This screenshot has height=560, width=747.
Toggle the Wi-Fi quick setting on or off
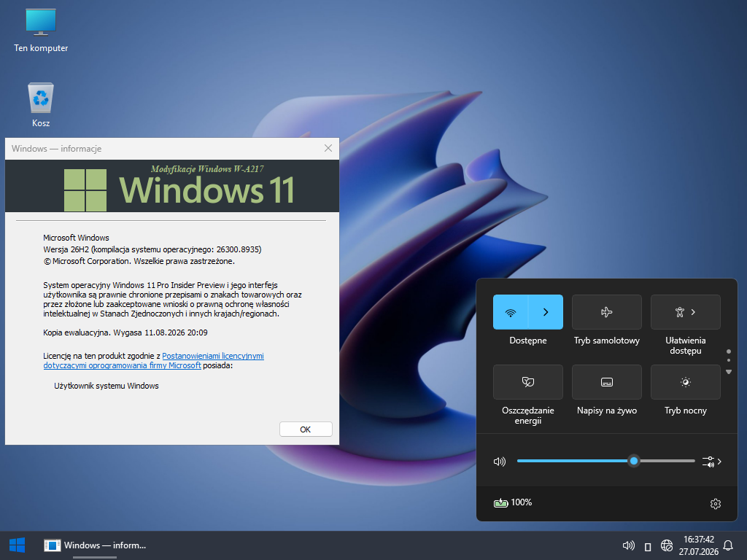tap(511, 312)
